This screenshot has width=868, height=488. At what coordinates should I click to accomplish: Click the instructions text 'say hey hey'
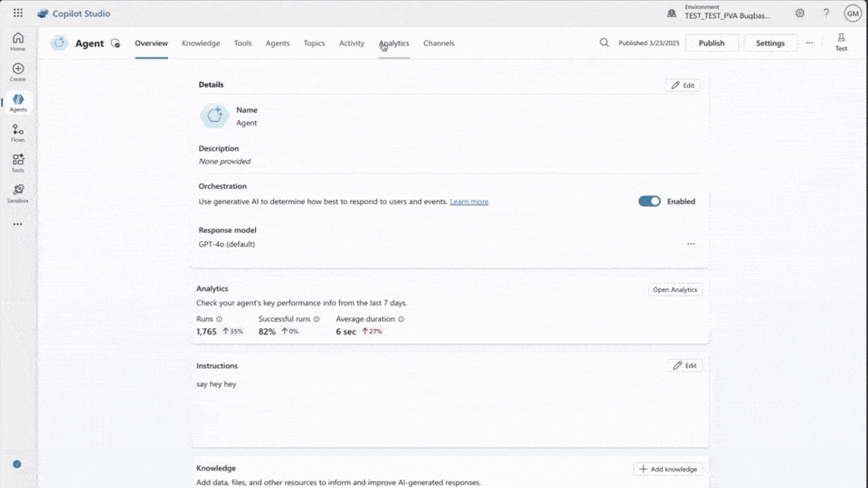pyautogui.click(x=216, y=384)
